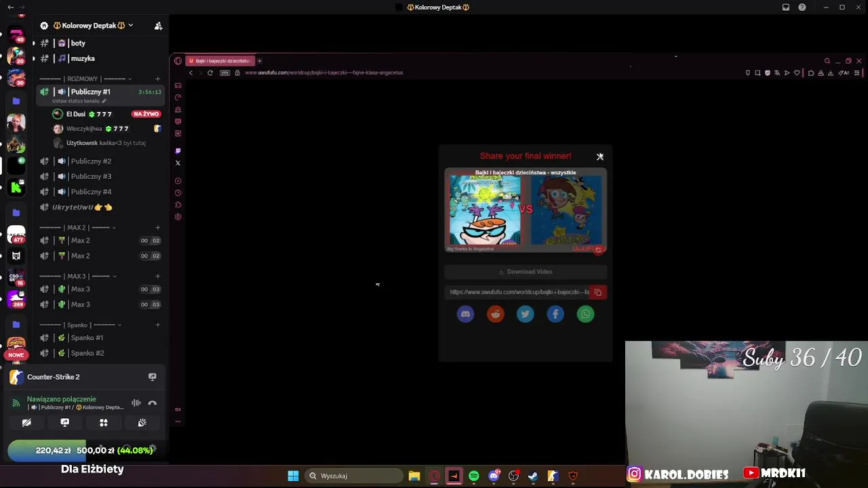This screenshot has height=488, width=868.
Task: Open noise suppression settings in voice panel
Action: pyautogui.click(x=136, y=403)
